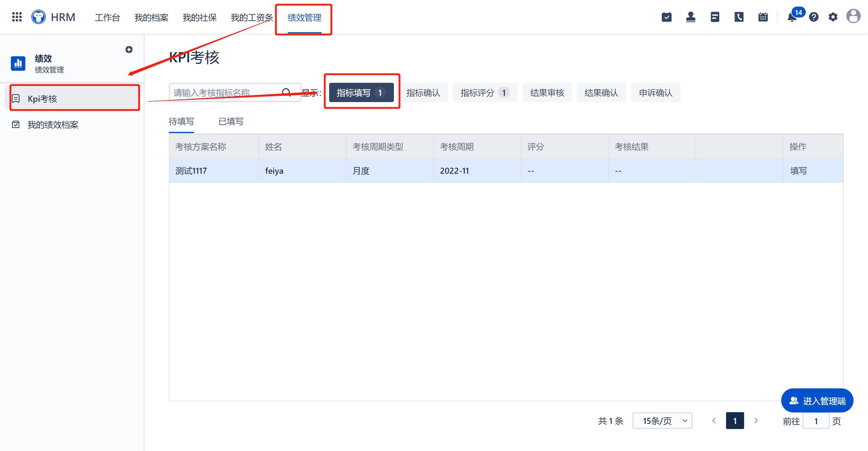Open the settings gear icon
Screen dimensions: 868x451
coord(833,17)
